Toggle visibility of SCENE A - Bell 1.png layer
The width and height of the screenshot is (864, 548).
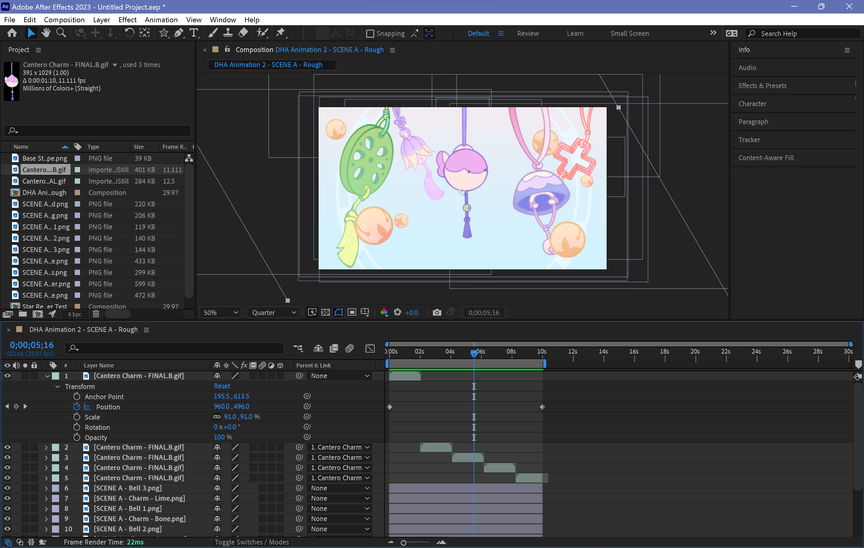pos(7,509)
